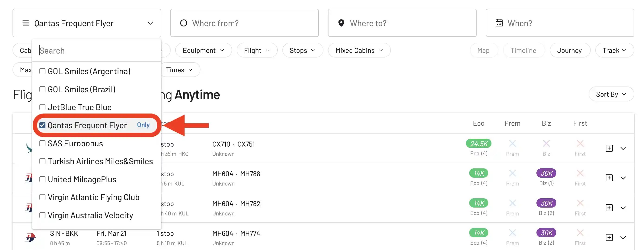
Task: Click Only link beside Qantas Frequent Flyer
Action: (x=143, y=125)
